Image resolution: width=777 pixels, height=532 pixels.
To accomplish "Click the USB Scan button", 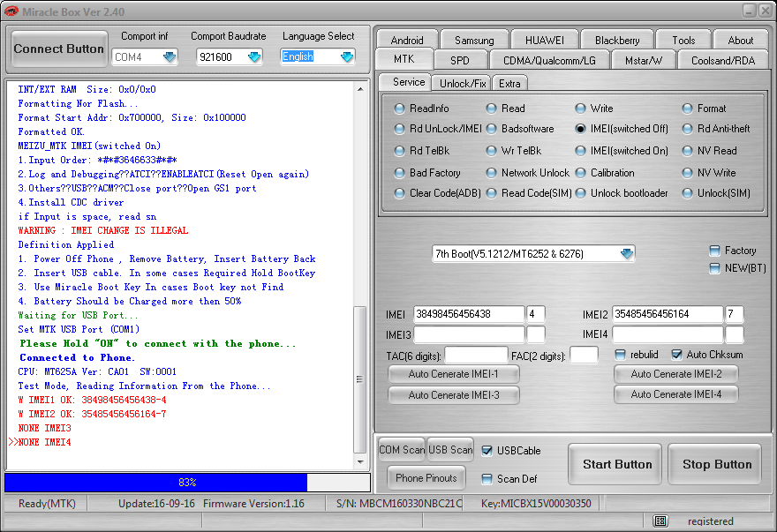I will tap(450, 450).
